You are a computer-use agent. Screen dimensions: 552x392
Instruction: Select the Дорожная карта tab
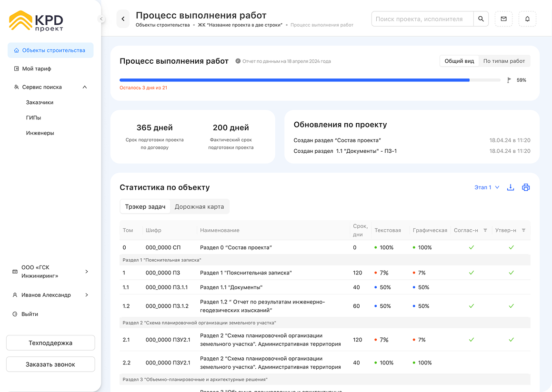coord(199,207)
